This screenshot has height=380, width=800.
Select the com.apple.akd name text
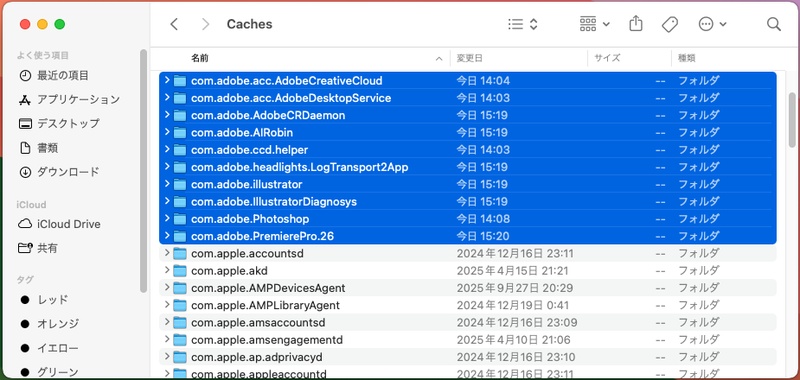tap(229, 271)
